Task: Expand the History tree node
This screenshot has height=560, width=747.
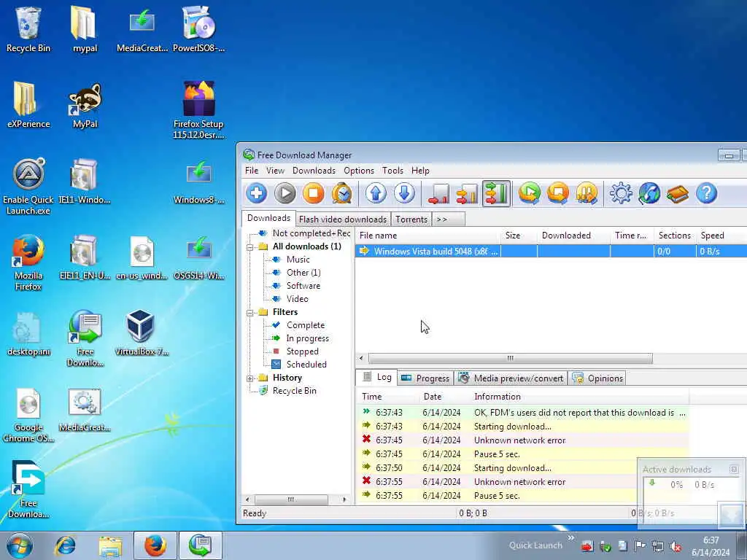Action: [249, 378]
